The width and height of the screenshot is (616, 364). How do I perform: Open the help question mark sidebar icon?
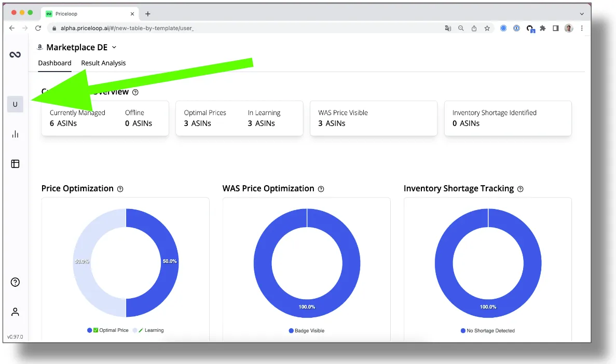pyautogui.click(x=15, y=282)
